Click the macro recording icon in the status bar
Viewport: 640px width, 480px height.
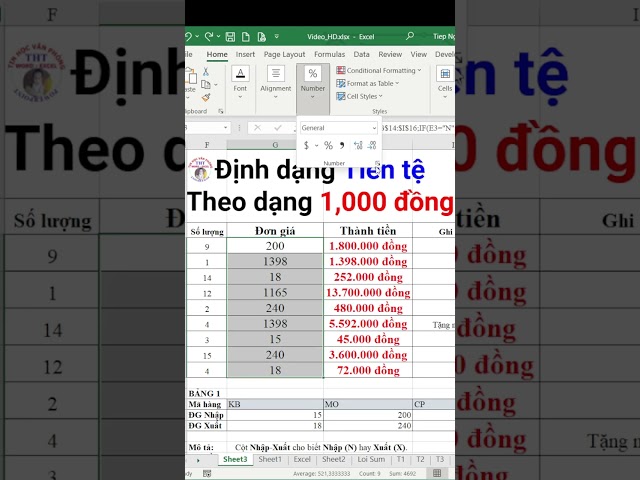[207, 473]
